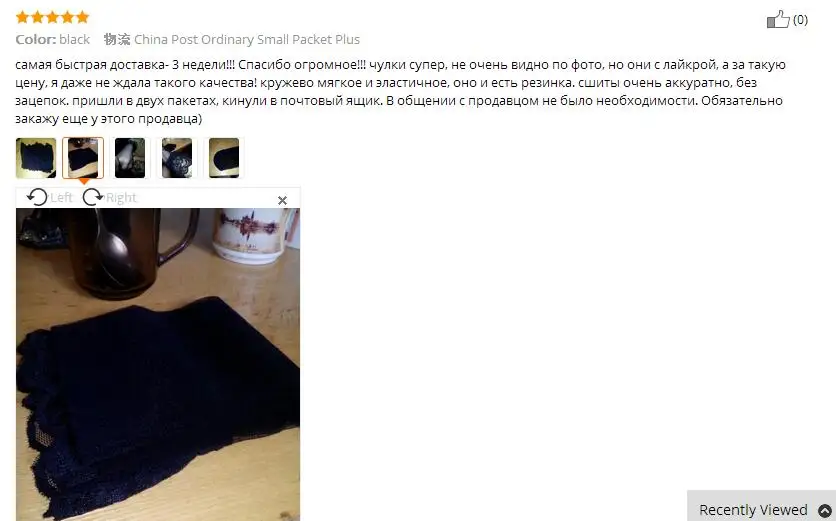Click the Left rotate label
Viewport: 836px width, 521px height.
click(61, 198)
